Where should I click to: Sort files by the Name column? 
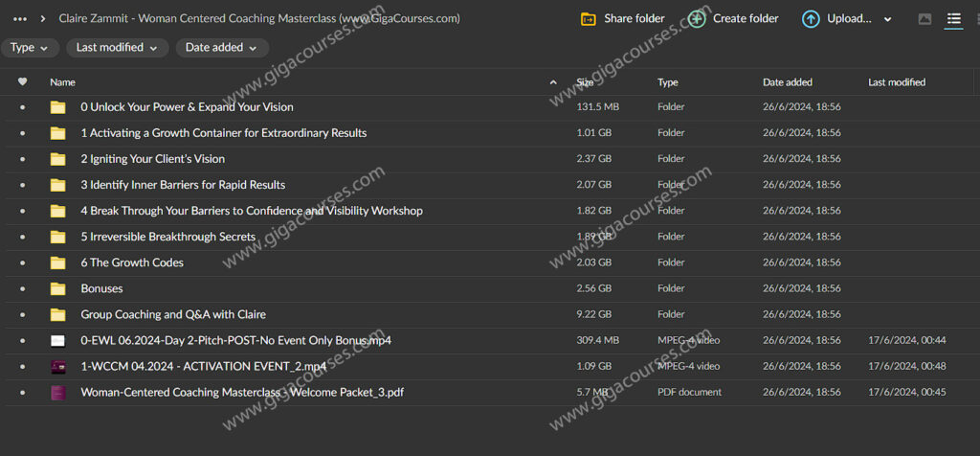(63, 82)
